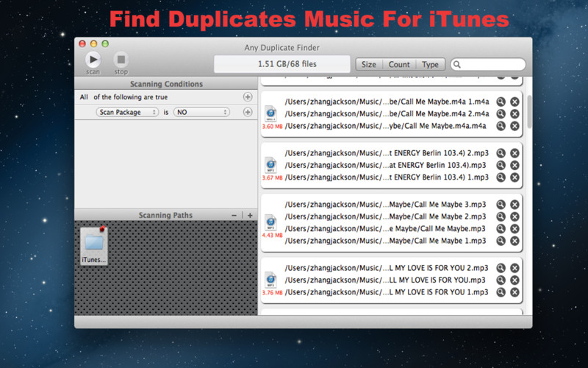
Task: Remove a scanning path with the minus button
Action: click(x=234, y=215)
